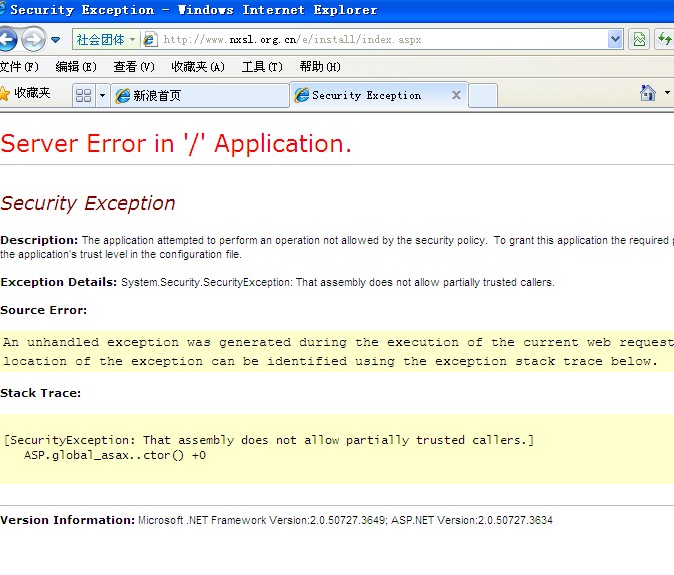The image size is (674, 575).
Task: Click the address bar URL field
Action: [380, 40]
